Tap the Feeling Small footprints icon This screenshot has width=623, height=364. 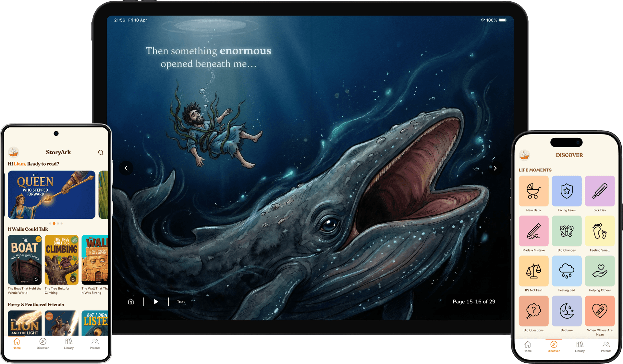pyautogui.click(x=600, y=231)
